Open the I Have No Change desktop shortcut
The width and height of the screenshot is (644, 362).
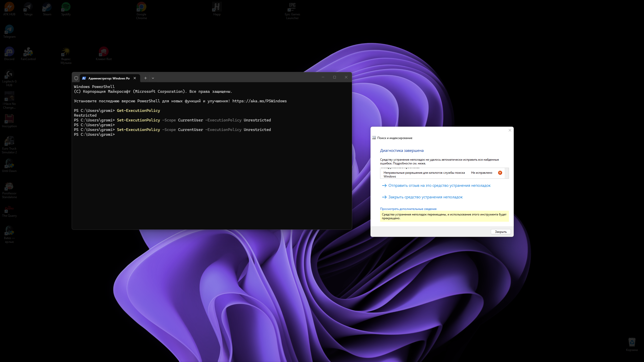tap(9, 100)
